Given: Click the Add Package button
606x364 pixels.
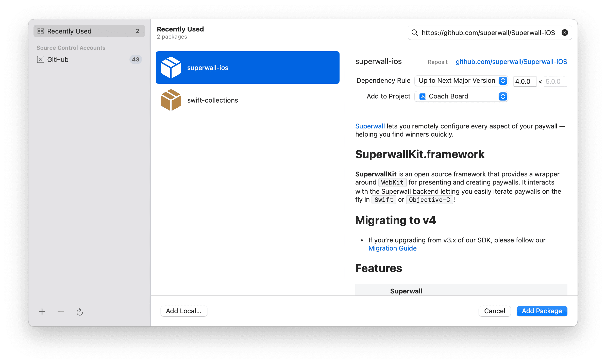Looking at the screenshot, I should (542, 311).
